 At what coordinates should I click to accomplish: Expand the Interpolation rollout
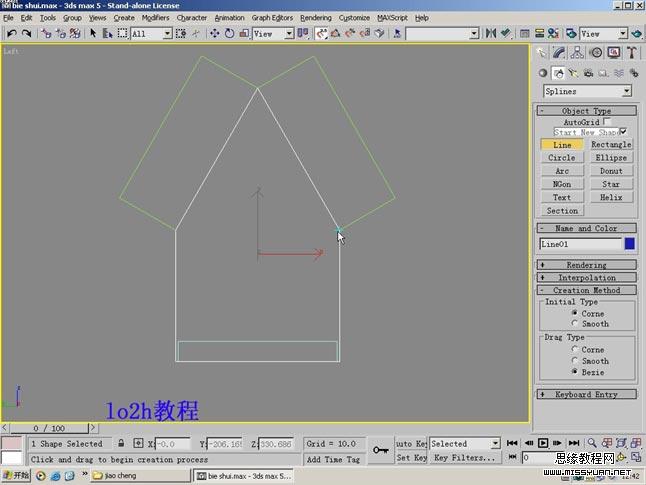coord(587,277)
